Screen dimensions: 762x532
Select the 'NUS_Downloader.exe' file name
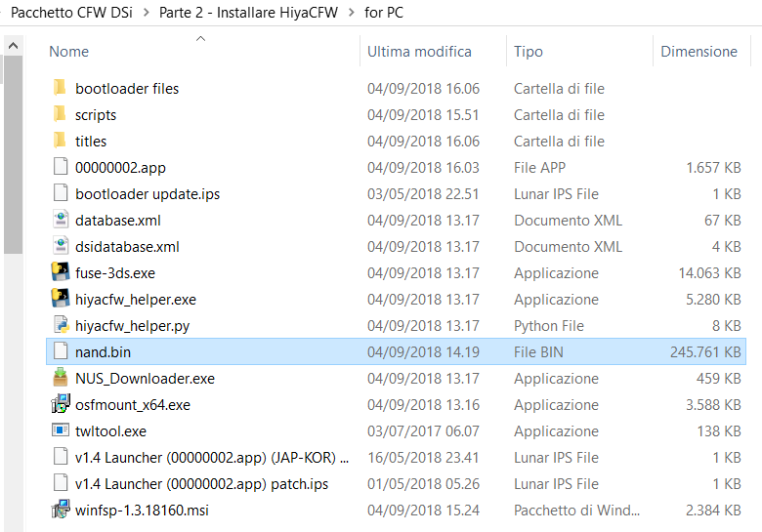[145, 378]
